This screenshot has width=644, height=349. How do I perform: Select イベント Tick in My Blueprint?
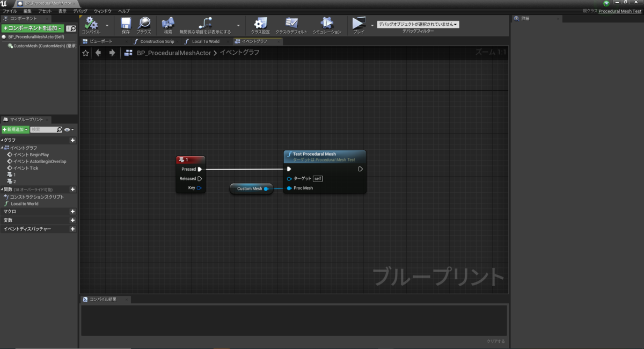coord(26,168)
